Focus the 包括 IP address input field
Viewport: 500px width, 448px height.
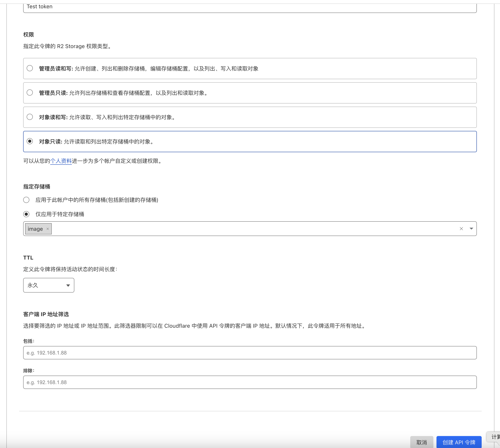point(250,353)
